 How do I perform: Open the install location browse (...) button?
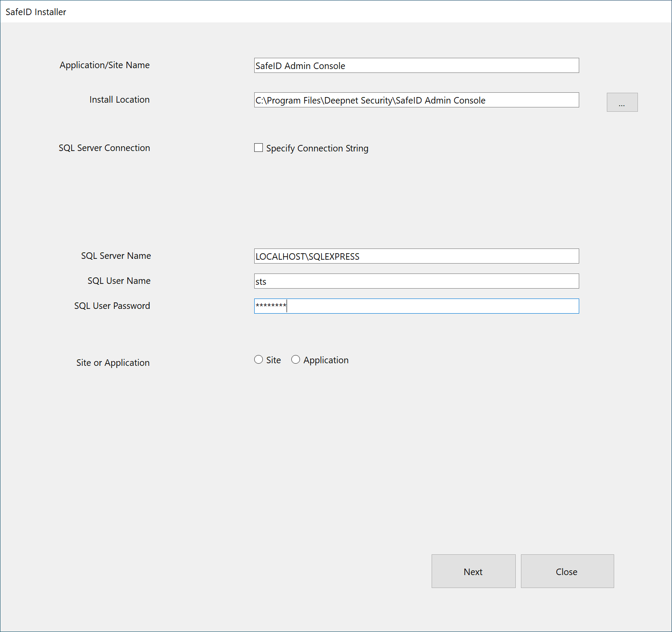click(622, 102)
